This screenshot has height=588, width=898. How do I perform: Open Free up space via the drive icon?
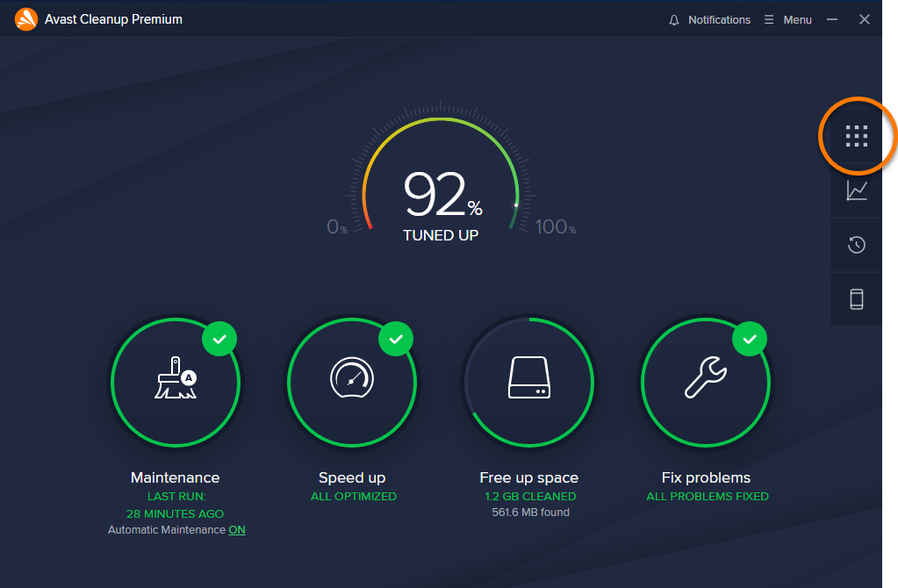point(529,377)
